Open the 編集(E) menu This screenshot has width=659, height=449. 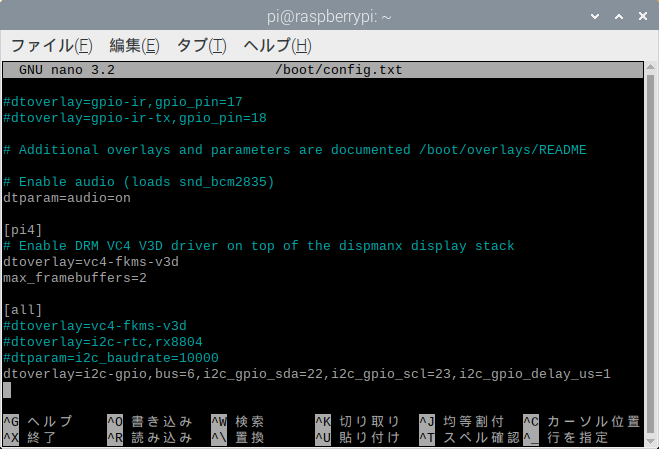[x=134, y=45]
